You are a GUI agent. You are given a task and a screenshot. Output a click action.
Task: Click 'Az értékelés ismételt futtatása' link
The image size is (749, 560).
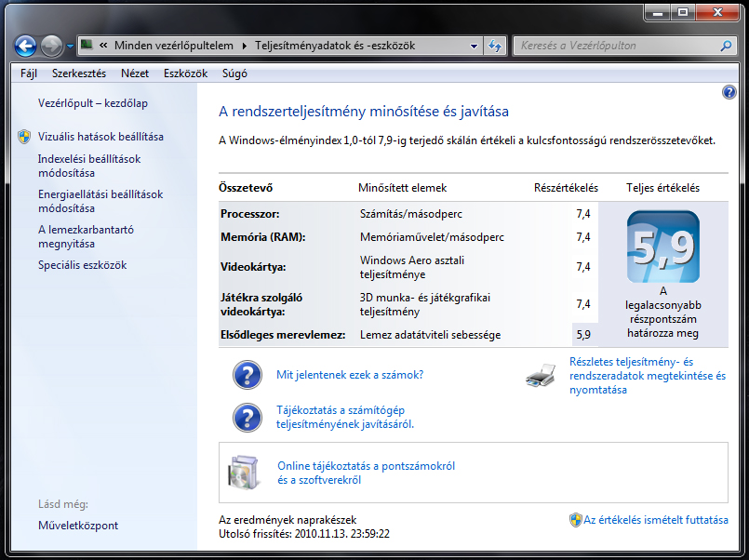tap(656, 520)
